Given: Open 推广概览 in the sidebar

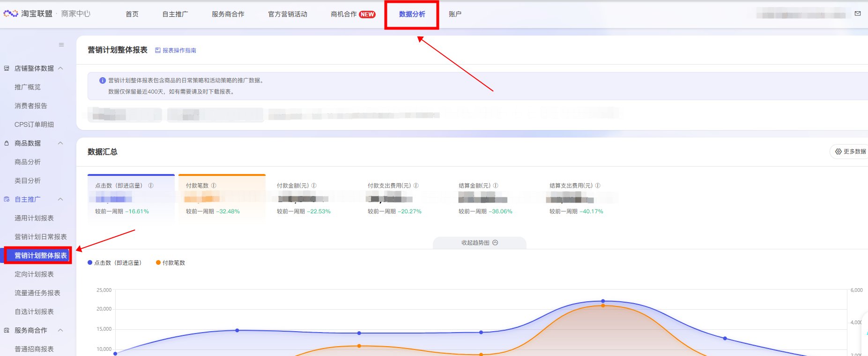Looking at the screenshot, I should pyautogui.click(x=28, y=87).
